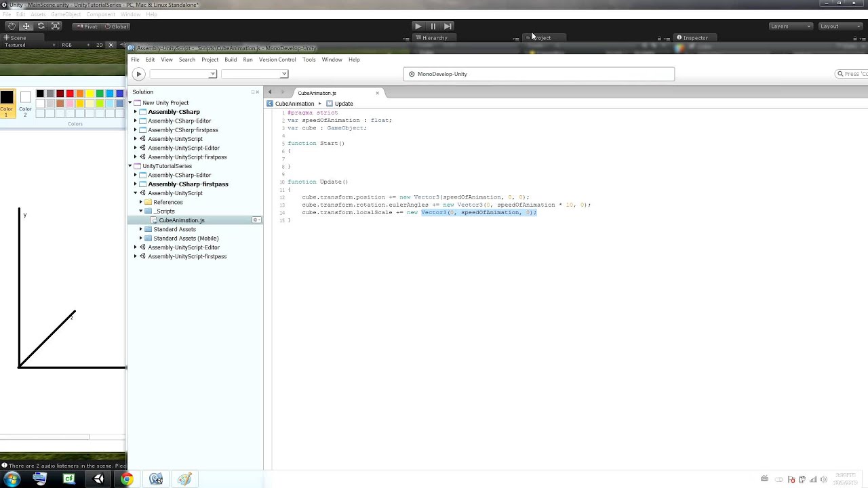Viewport: 868px width, 488px height.
Task: Click Update breadcrumb method selector
Action: coord(340,104)
